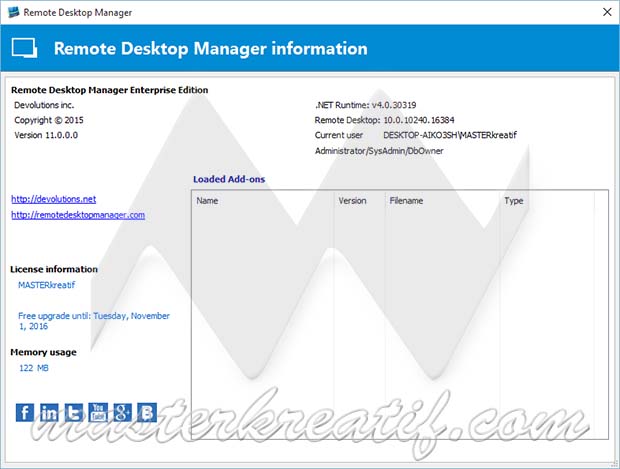620x469 pixels.
Task: Sort add-ons by the Version column
Action: tap(359, 200)
